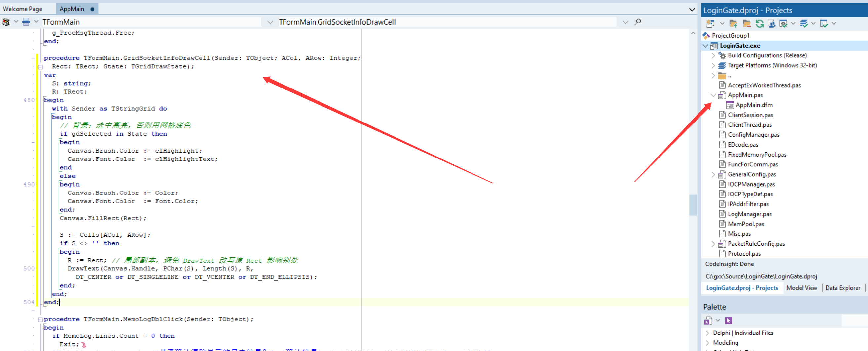Click the green Sync/Refresh icon in Projects
This screenshot has height=351, width=868.
coord(759,23)
